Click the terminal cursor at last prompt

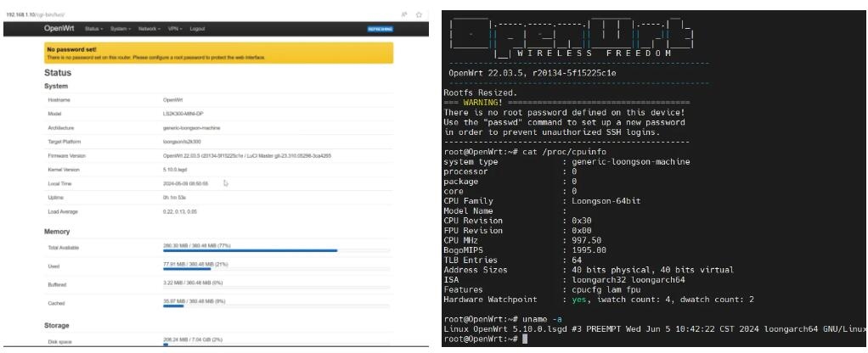pos(526,339)
